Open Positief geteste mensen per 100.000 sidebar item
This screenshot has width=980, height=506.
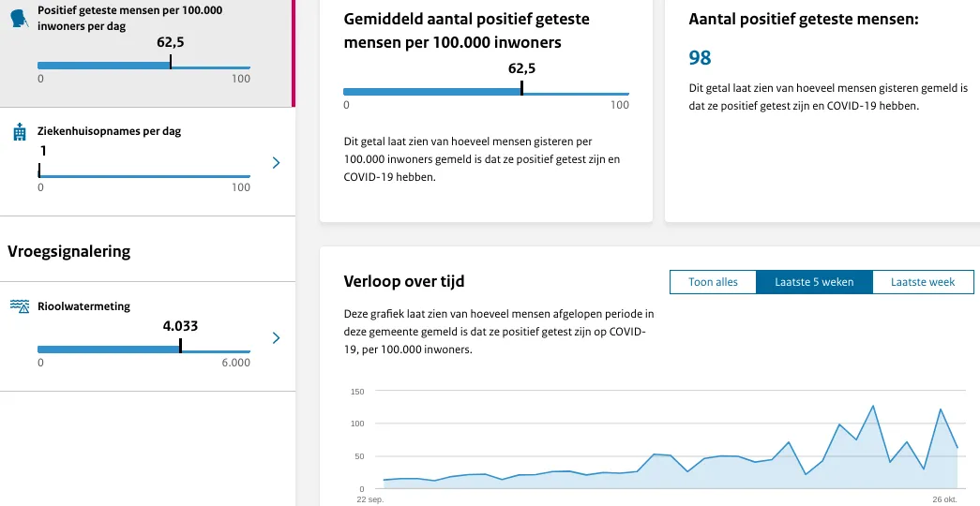129,18
